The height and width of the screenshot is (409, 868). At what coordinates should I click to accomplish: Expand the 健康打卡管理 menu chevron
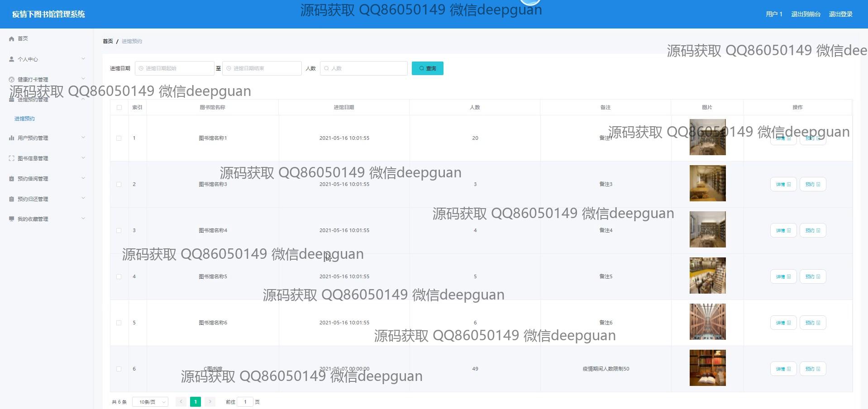coord(83,79)
